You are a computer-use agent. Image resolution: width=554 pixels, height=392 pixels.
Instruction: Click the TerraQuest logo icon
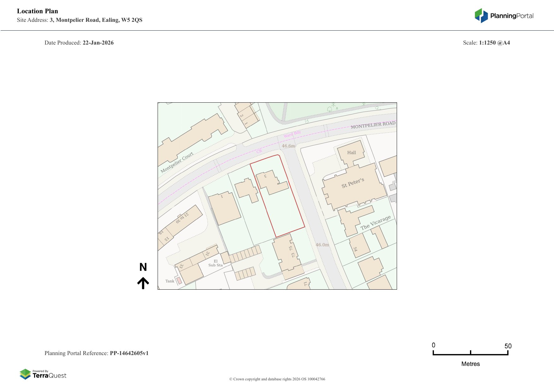(x=25, y=374)
